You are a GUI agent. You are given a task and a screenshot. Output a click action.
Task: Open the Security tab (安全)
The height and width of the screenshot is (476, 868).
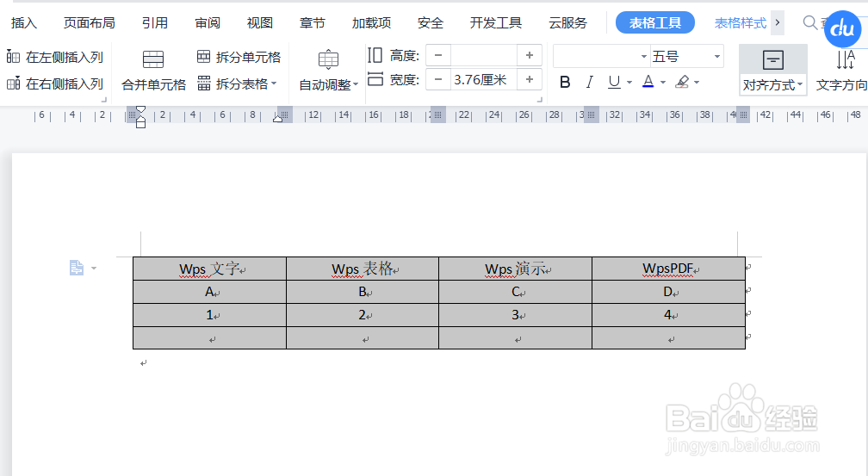431,22
